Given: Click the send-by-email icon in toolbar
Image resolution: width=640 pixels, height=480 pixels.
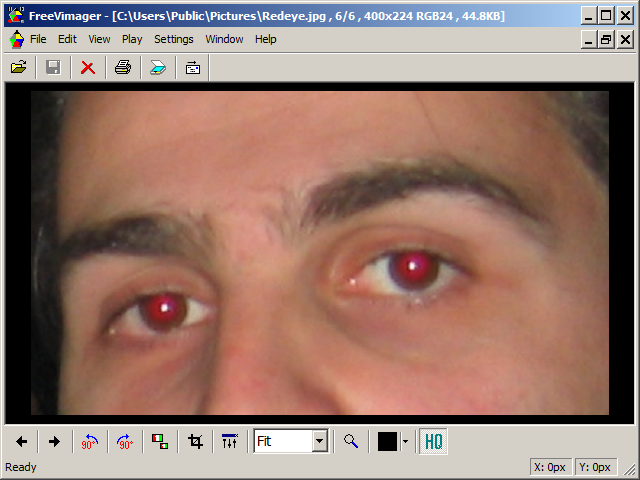Looking at the screenshot, I should (x=193, y=67).
